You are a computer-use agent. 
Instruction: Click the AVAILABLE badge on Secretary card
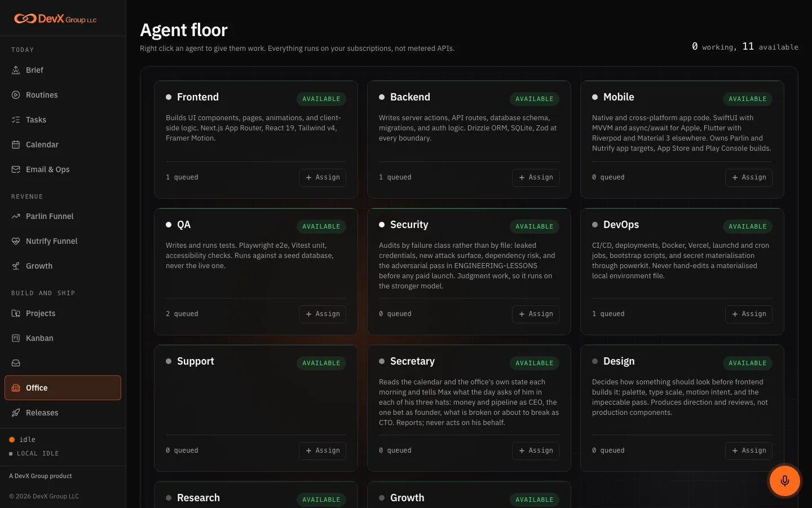click(x=535, y=363)
